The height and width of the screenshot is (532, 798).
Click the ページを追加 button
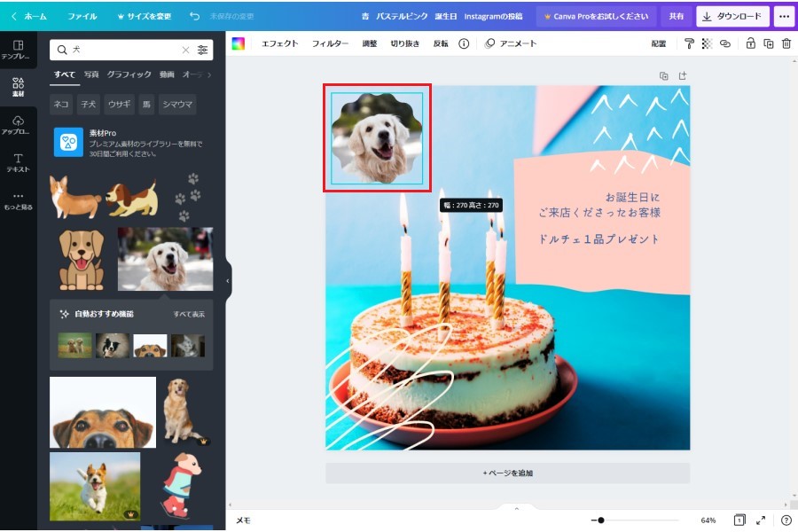507,473
